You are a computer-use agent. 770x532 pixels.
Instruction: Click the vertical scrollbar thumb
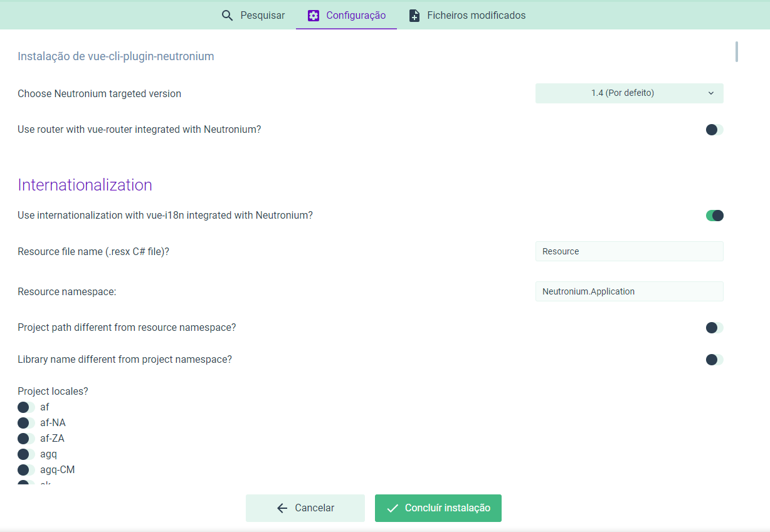pyautogui.click(x=737, y=51)
